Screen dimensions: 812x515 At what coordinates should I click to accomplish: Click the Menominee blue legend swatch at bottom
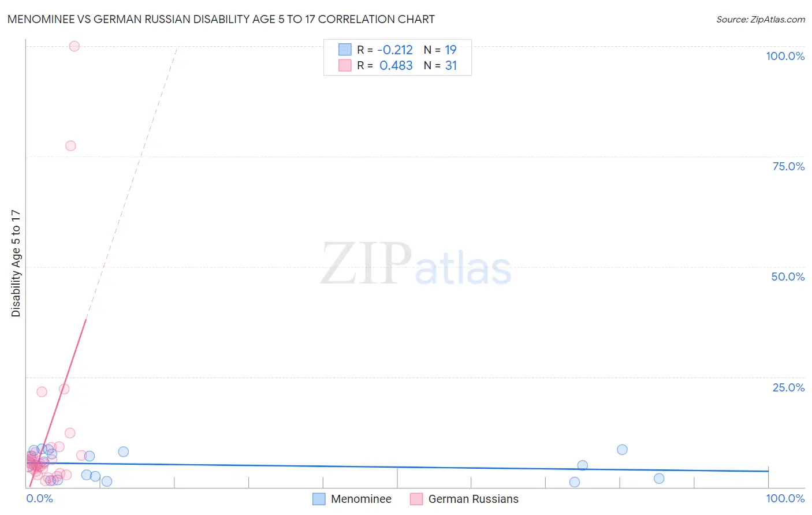coord(319,499)
